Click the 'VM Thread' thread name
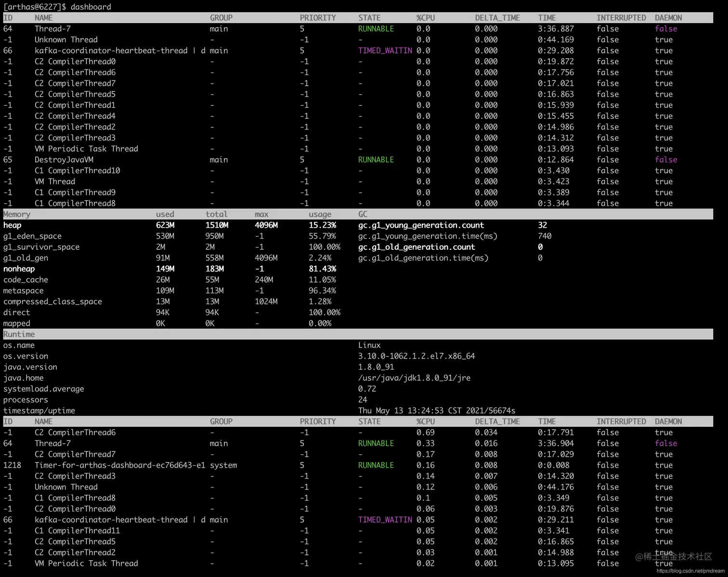The height and width of the screenshot is (577, 728). coord(55,181)
